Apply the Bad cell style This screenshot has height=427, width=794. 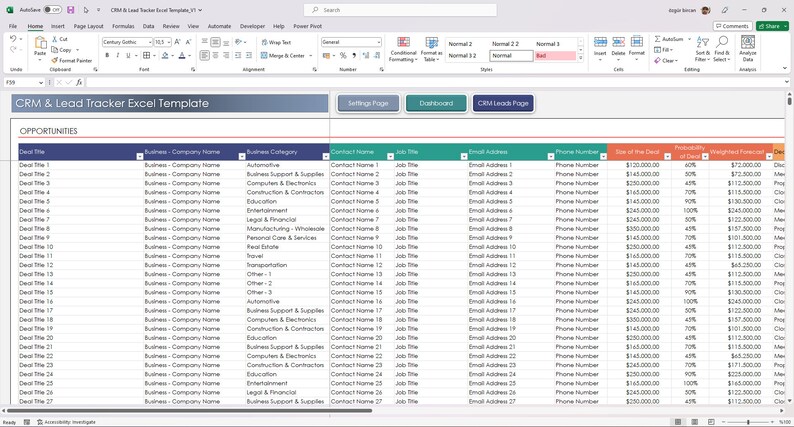555,56
